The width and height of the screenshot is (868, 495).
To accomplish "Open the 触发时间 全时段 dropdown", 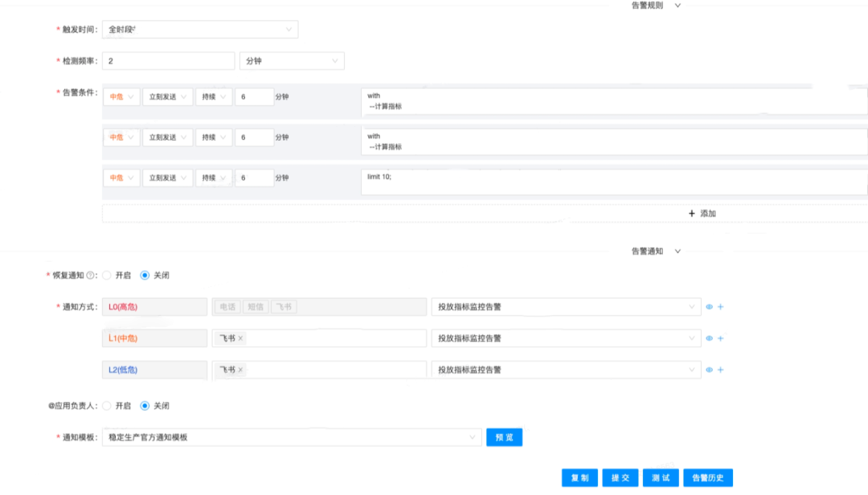I will (x=200, y=30).
